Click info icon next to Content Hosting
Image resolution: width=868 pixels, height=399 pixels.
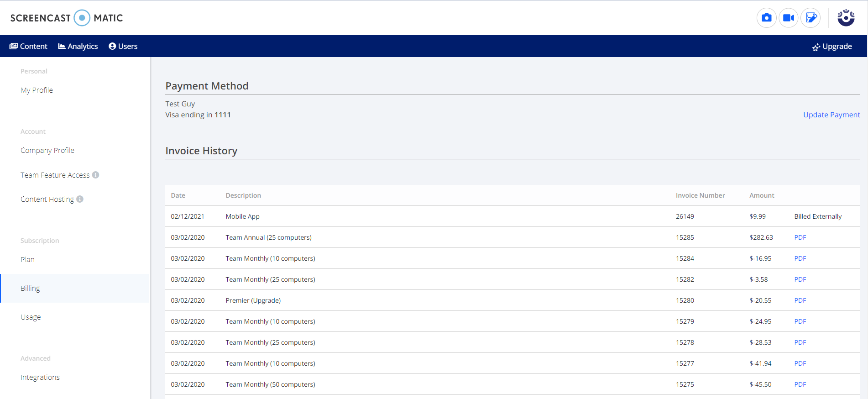coord(80,199)
